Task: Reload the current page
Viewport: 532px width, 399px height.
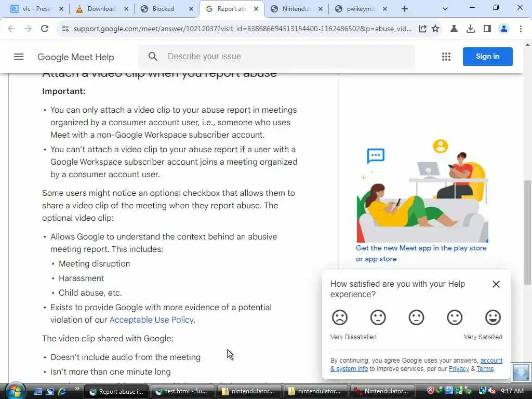Action: 45,29
